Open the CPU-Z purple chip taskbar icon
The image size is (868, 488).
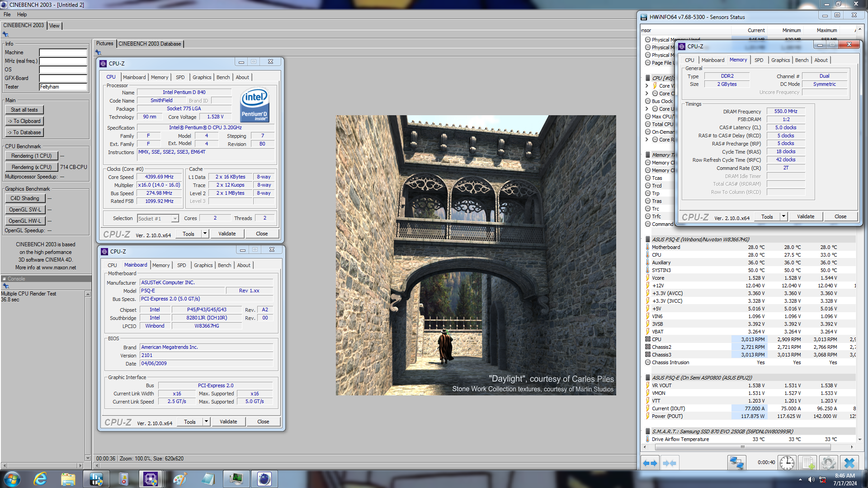pyautogui.click(x=151, y=479)
